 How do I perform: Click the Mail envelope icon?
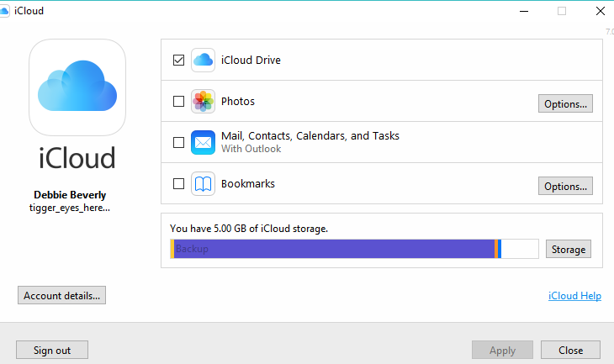point(203,142)
